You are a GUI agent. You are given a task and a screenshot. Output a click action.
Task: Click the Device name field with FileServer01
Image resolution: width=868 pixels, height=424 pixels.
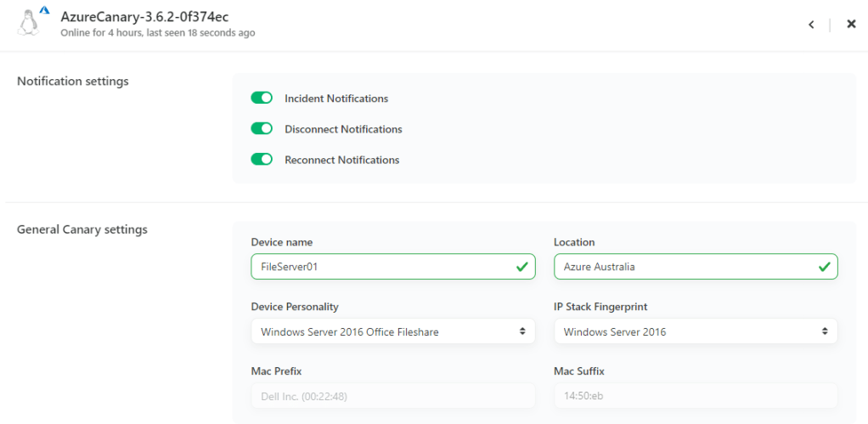click(382, 267)
